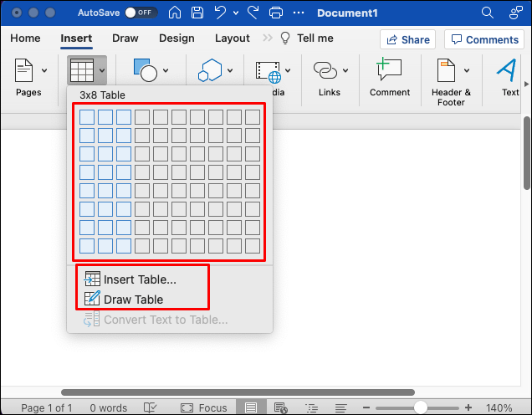Image resolution: width=532 pixels, height=415 pixels.
Task: Open the Comments button
Action: (x=483, y=39)
